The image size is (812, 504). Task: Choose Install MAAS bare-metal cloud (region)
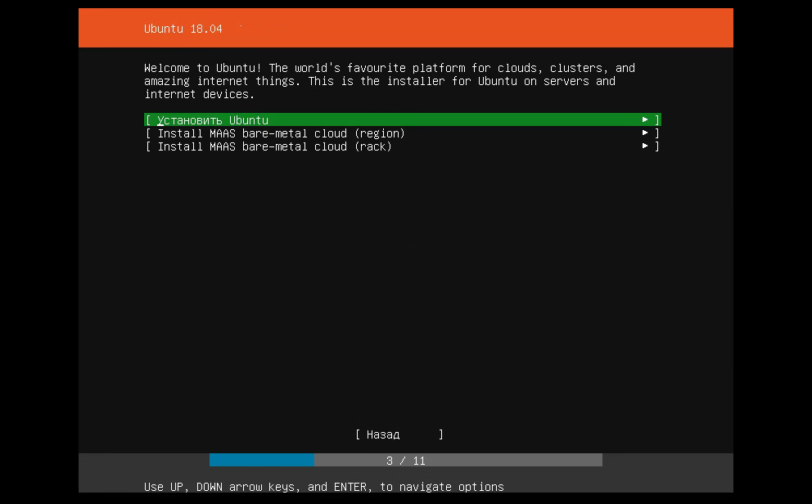click(281, 133)
